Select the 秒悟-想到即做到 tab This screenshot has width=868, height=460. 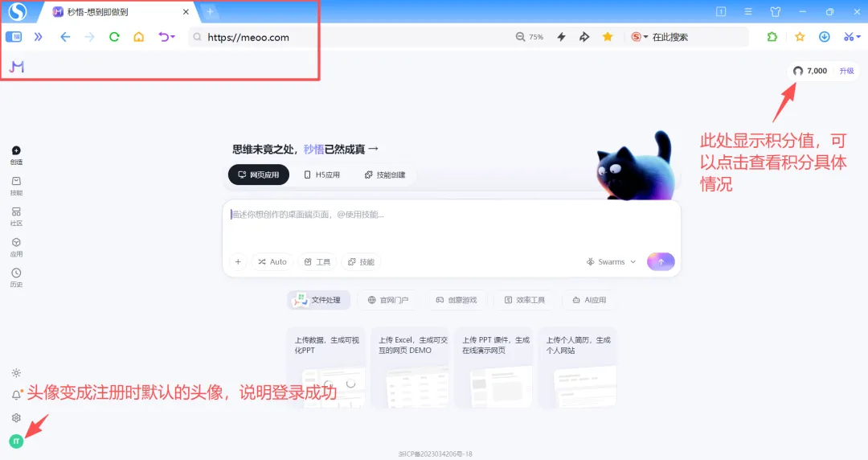(97, 11)
